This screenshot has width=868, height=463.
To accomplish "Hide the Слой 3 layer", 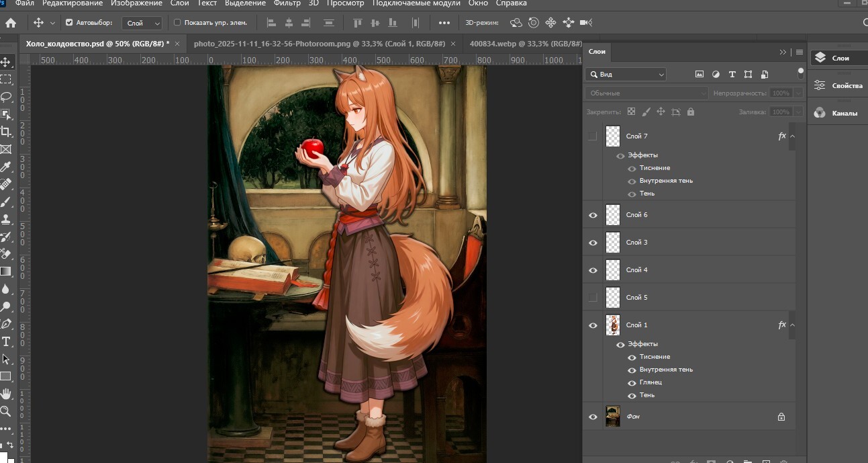I will click(593, 243).
